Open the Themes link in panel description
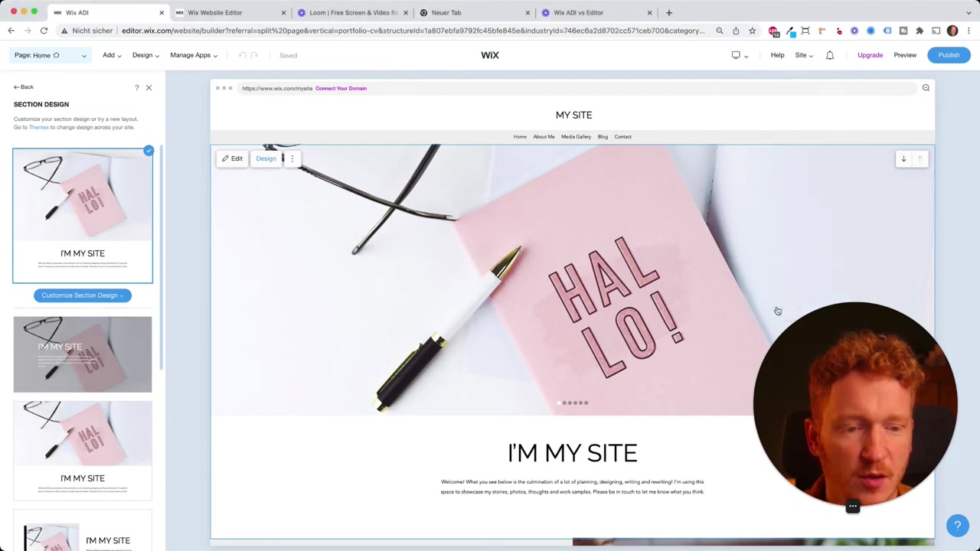The image size is (980, 551). coord(38,127)
